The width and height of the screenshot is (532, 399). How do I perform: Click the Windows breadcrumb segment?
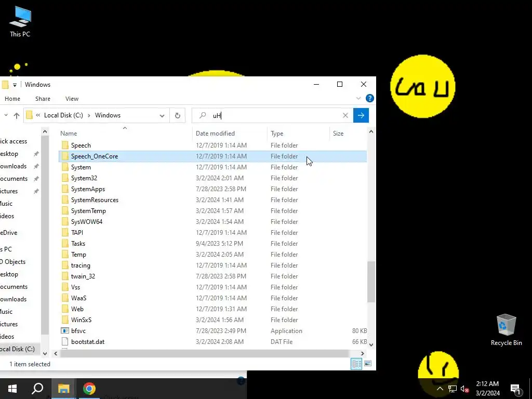pyautogui.click(x=108, y=115)
